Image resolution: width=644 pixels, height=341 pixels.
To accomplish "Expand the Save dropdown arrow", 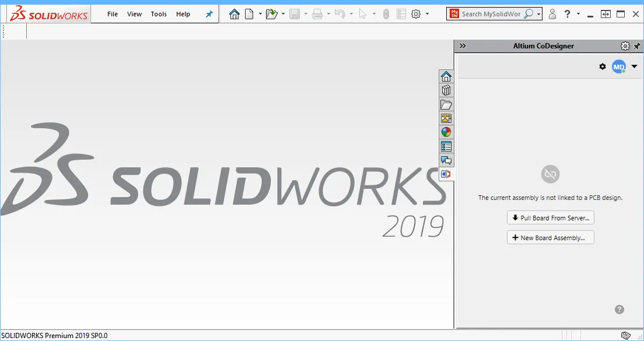I will [x=306, y=15].
